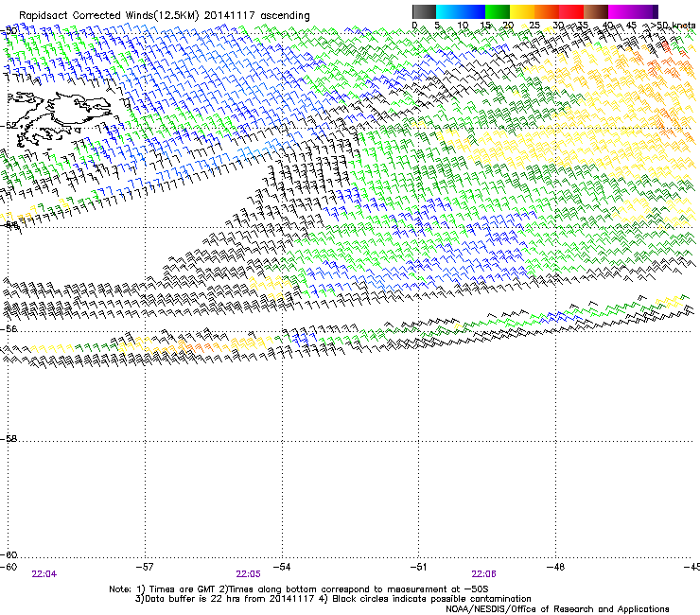The height and width of the screenshot is (615, 700).
Task: Click the red 30-35 knots legend swatch
Action: point(571,11)
